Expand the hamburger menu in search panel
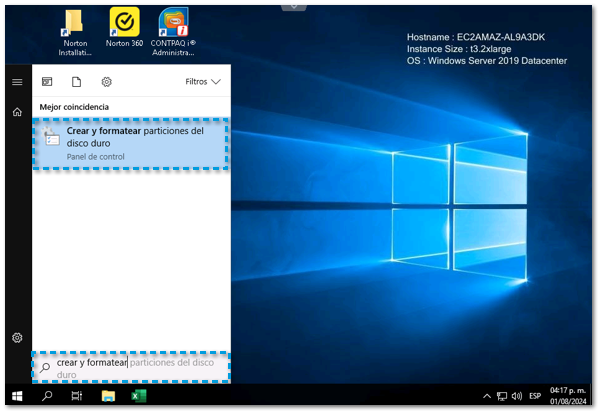601x414 pixels. click(x=17, y=82)
